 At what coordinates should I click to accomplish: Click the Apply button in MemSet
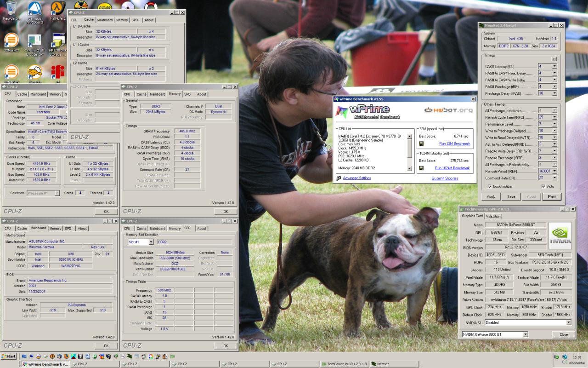click(491, 196)
